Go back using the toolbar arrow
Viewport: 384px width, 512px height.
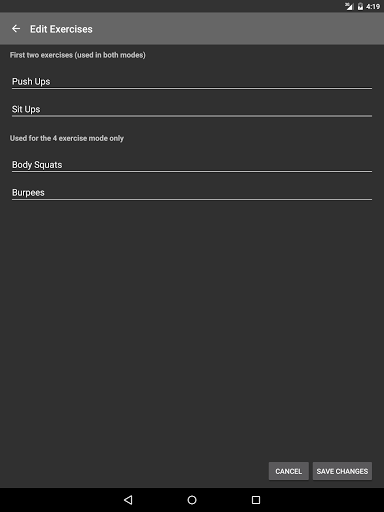[16, 29]
